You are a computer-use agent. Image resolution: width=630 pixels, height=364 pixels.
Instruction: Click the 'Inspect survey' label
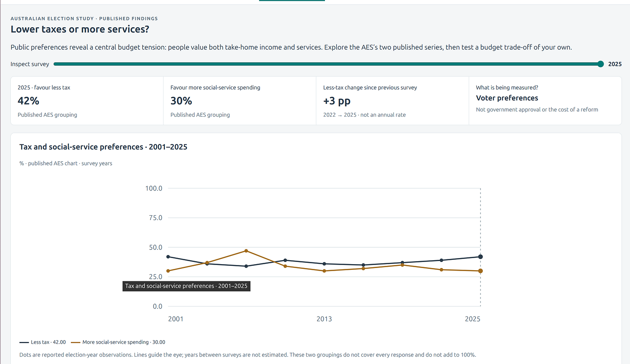click(x=30, y=64)
